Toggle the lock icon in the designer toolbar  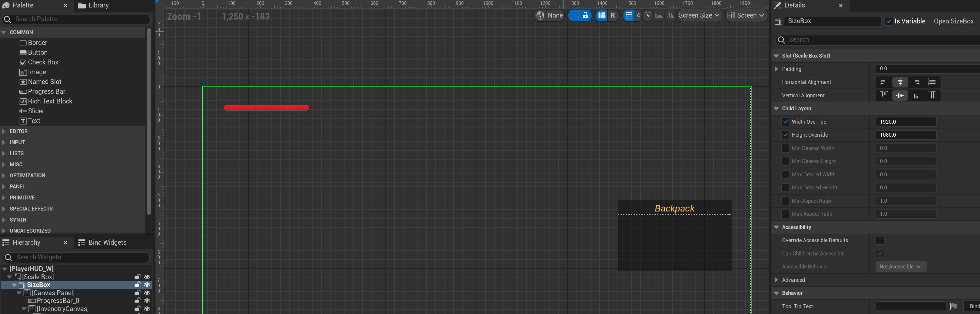585,16
